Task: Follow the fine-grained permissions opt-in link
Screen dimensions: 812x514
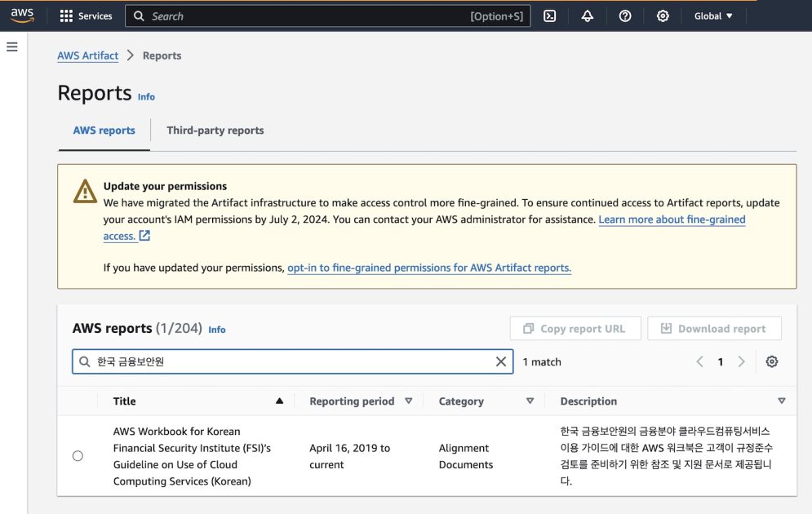Action: point(428,267)
